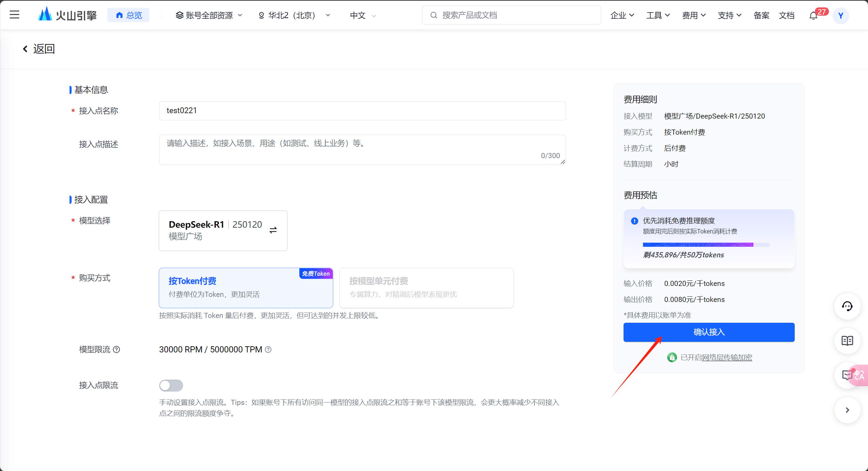Open the 网络层传输加密 link
This screenshot has height=471, width=868.
727,358
